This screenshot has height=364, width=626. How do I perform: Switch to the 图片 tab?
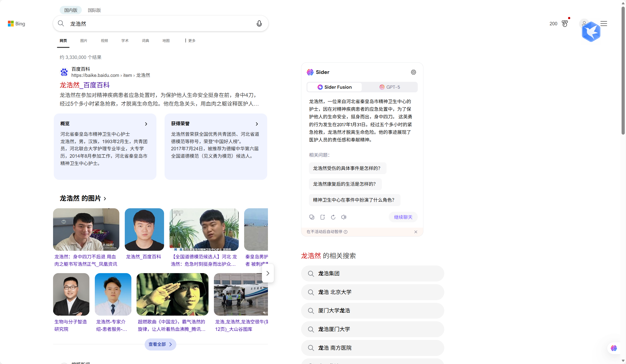click(x=84, y=41)
